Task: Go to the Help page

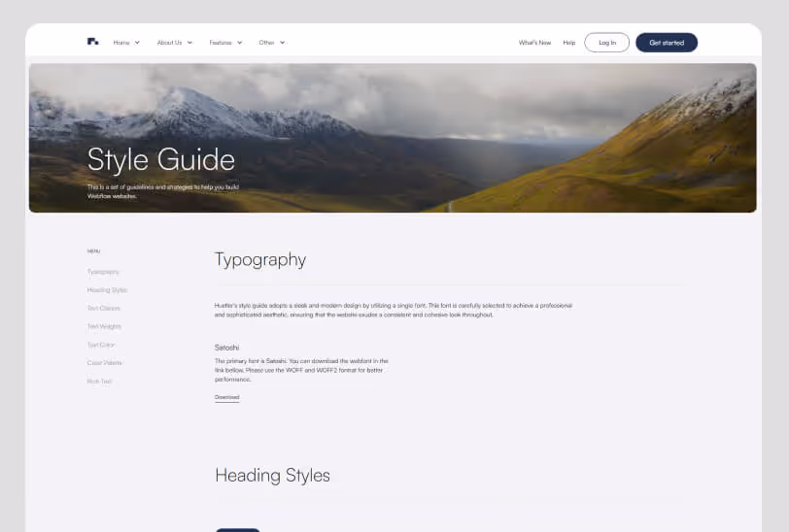Action: (x=569, y=43)
